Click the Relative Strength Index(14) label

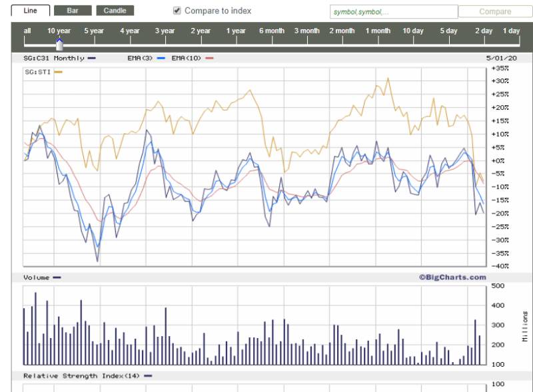[x=81, y=376]
